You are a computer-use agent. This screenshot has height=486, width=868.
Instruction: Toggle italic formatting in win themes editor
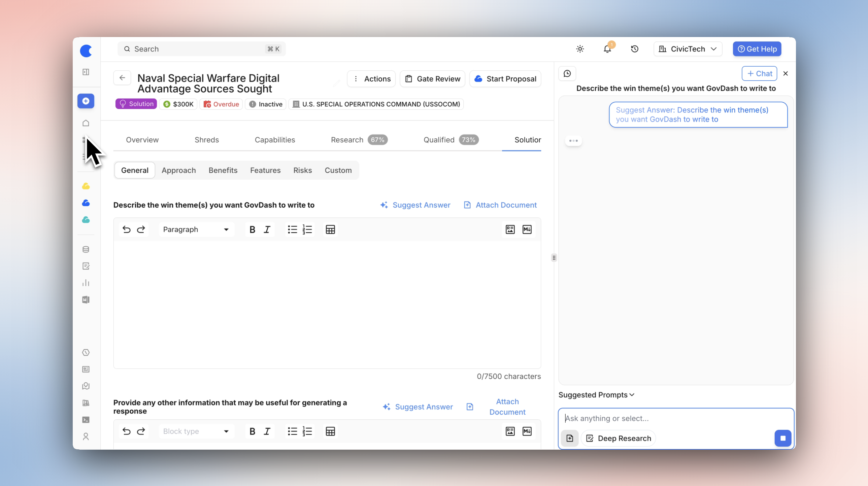pos(267,230)
